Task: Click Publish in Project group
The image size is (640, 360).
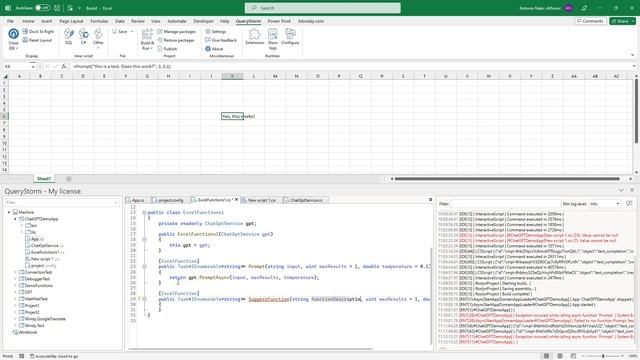Action: 167,49
